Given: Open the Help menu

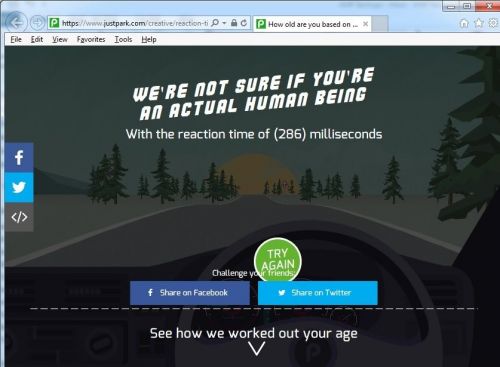Looking at the screenshot, I should 149,39.
